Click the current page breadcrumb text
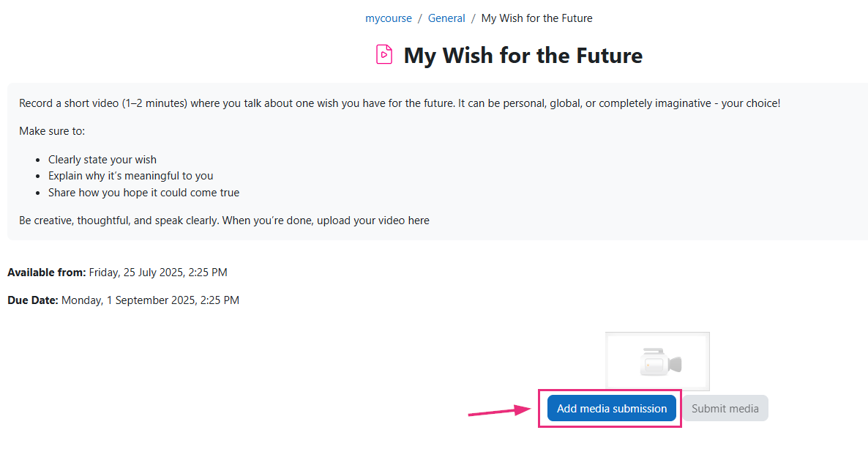 pos(536,18)
